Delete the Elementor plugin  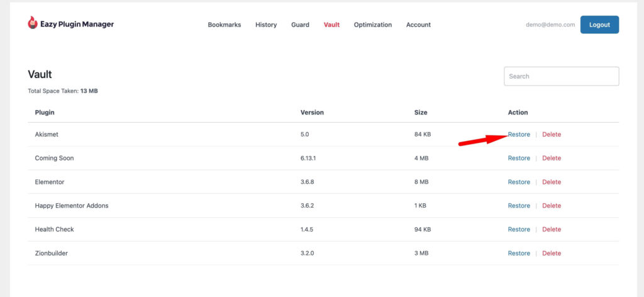coord(551,182)
